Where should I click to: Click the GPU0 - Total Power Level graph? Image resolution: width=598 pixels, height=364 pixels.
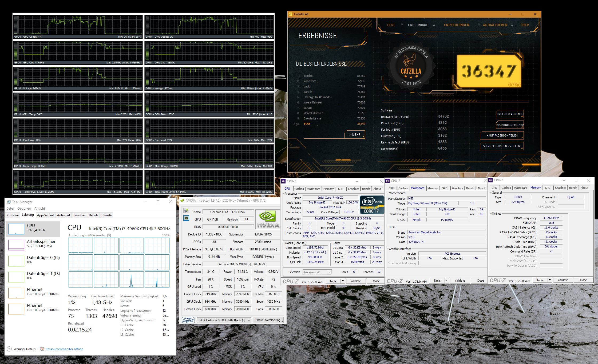point(78,182)
